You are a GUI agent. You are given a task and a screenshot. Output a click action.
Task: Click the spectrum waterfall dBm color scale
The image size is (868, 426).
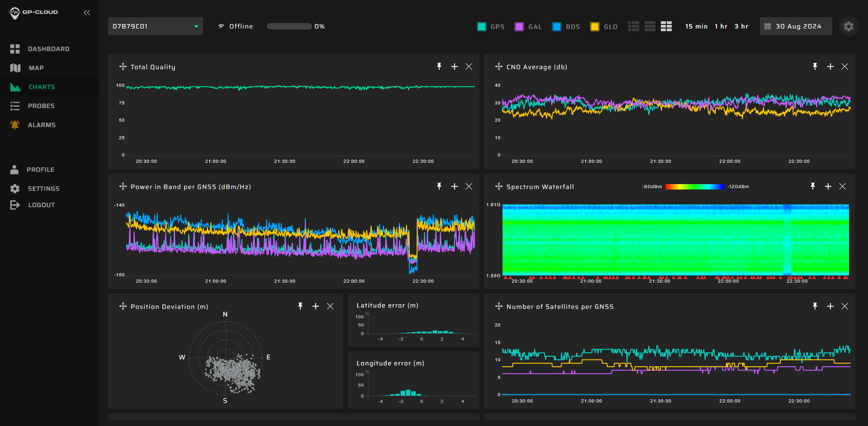[x=694, y=186]
